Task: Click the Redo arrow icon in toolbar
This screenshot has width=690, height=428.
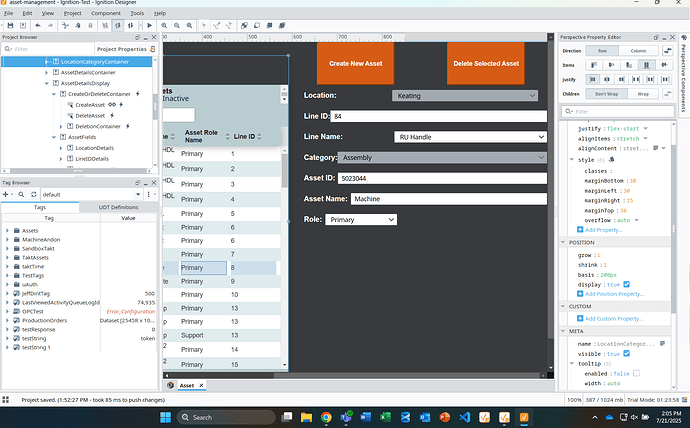Action: (50, 26)
